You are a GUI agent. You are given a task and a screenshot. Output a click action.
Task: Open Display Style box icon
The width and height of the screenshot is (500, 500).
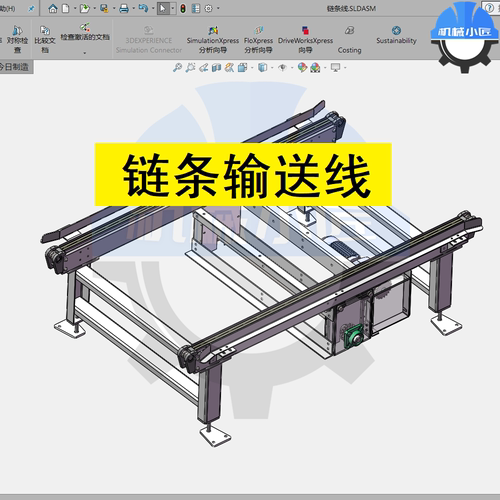coord(263,68)
